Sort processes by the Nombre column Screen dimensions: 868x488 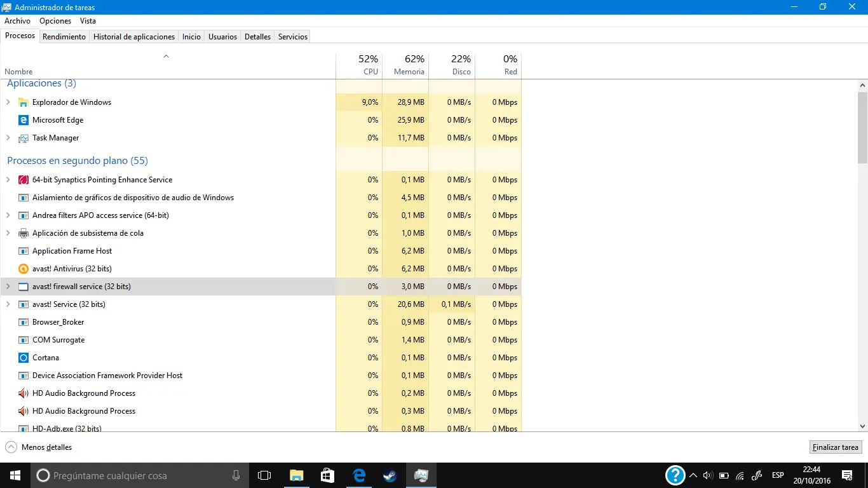click(168, 65)
